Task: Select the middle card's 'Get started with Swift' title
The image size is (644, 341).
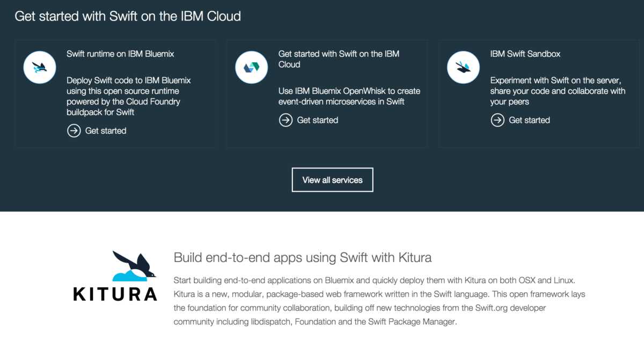Action: pyautogui.click(x=339, y=59)
